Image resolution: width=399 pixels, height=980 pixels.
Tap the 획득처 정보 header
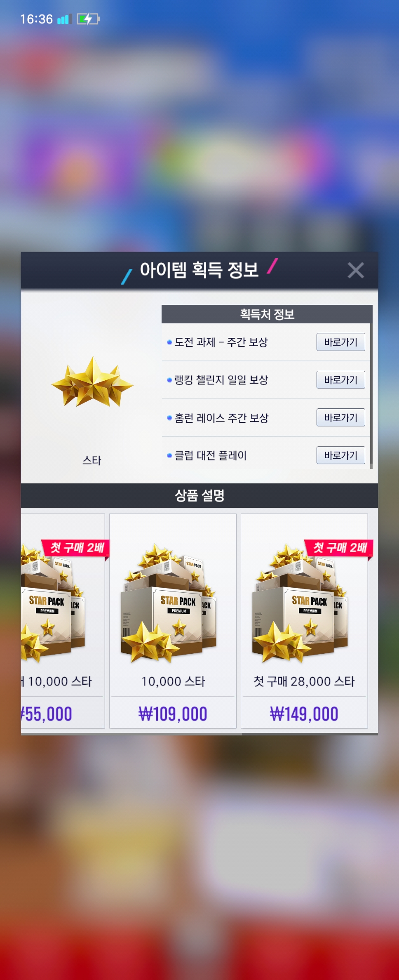(267, 314)
